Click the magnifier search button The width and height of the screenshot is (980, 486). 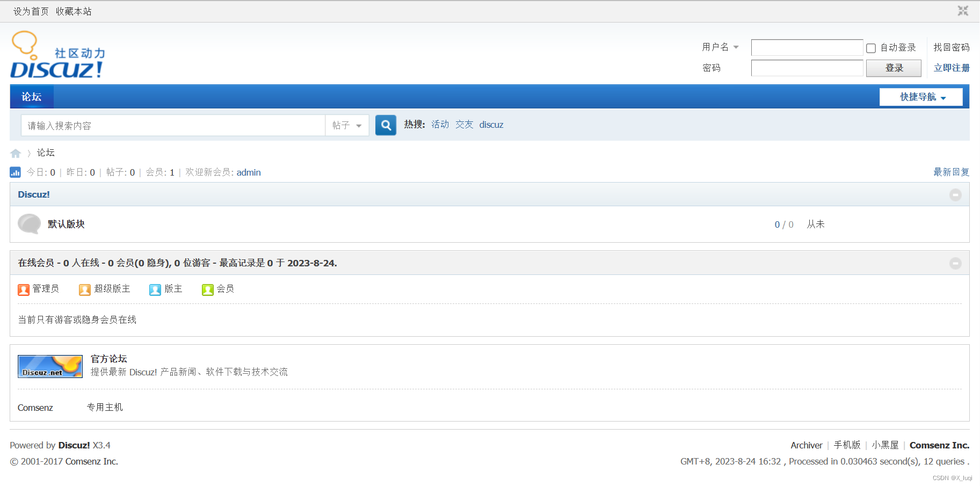coord(386,125)
